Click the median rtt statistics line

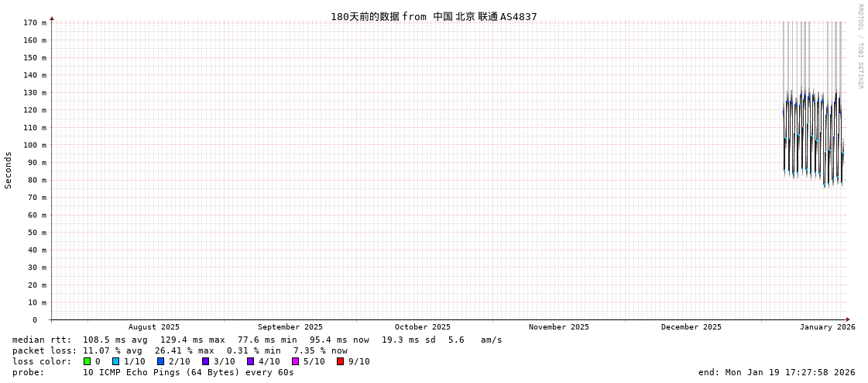click(257, 340)
